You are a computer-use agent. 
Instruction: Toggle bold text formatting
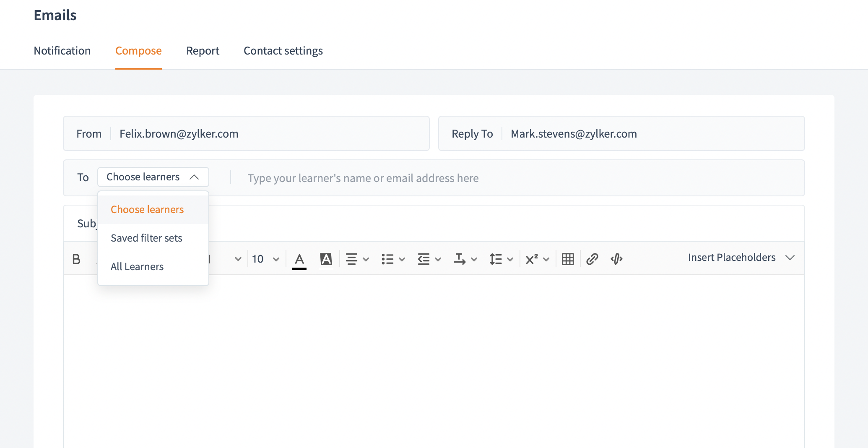[x=76, y=259]
